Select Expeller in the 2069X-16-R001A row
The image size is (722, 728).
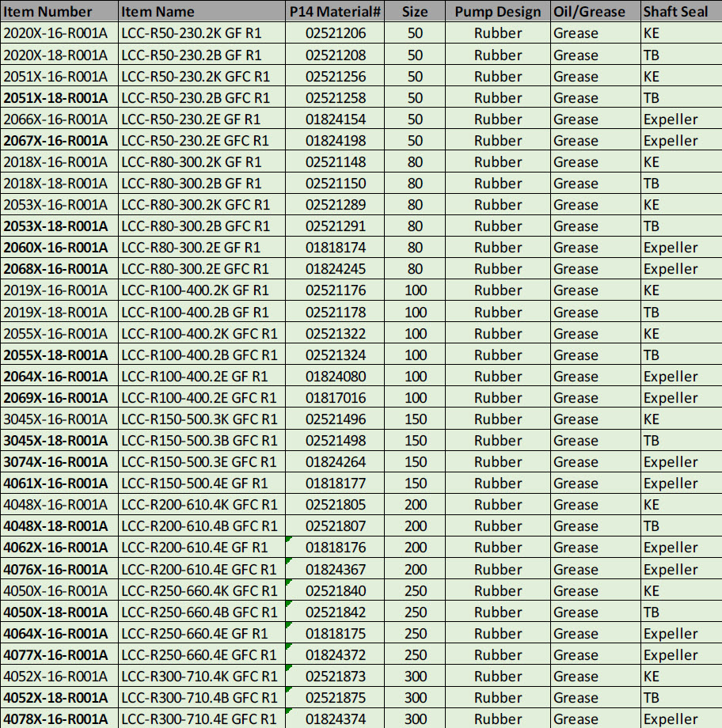[x=682, y=397]
